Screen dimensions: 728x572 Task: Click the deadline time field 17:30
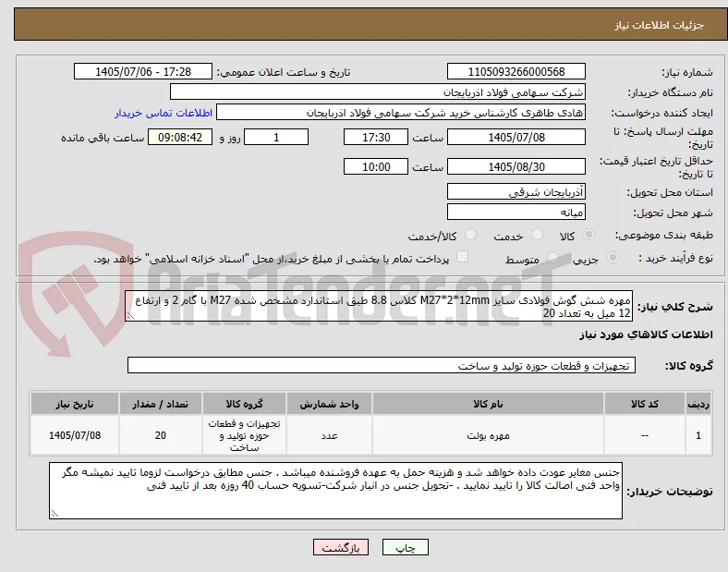click(x=376, y=138)
